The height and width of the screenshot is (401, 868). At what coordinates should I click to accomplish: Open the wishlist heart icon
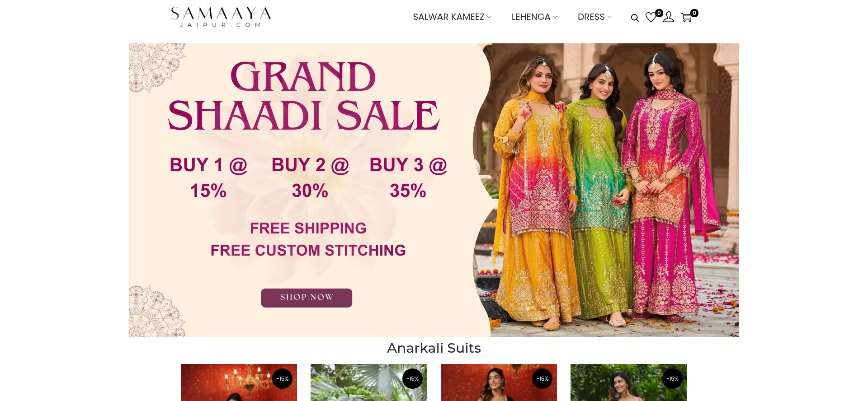[651, 17]
